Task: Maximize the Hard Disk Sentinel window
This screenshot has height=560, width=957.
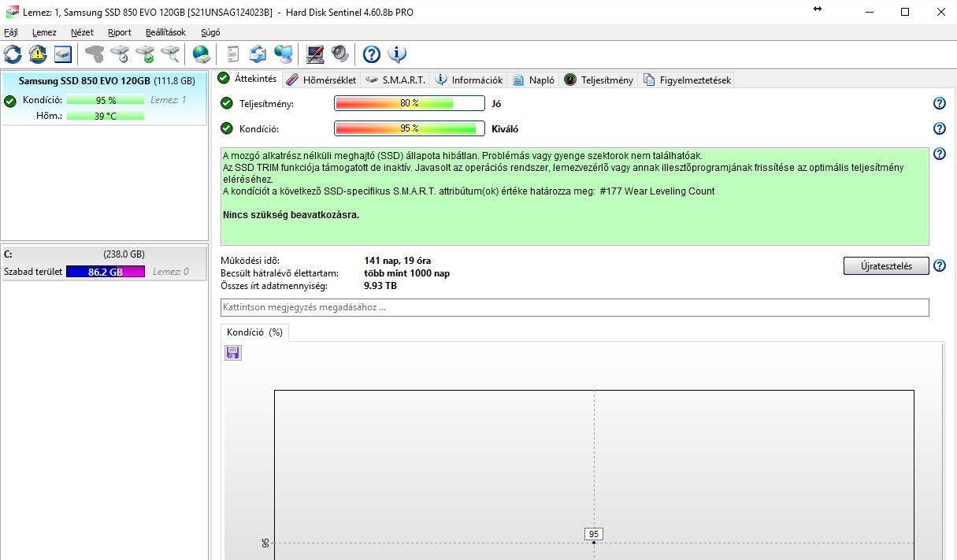Action: click(905, 12)
